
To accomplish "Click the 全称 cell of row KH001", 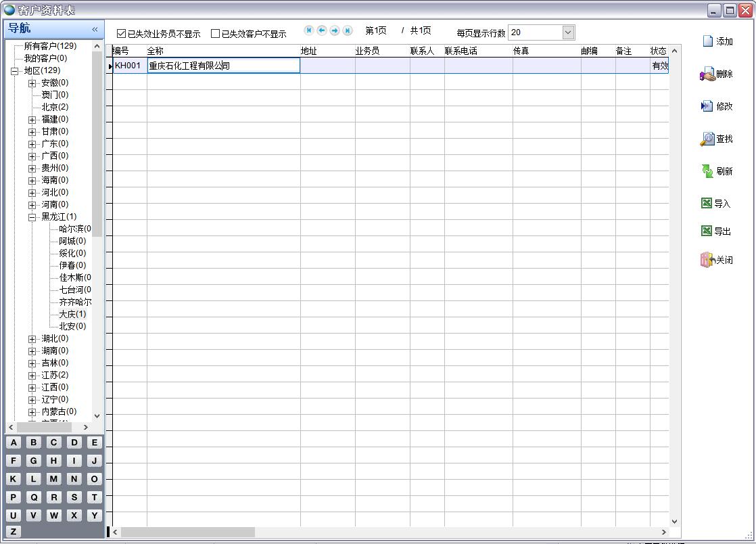I will 223,66.
